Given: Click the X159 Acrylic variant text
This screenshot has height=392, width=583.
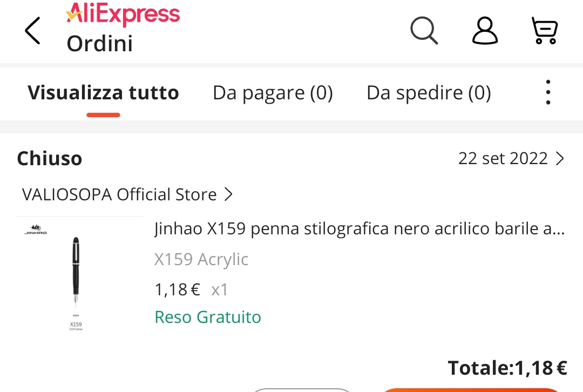Looking at the screenshot, I should click(201, 259).
